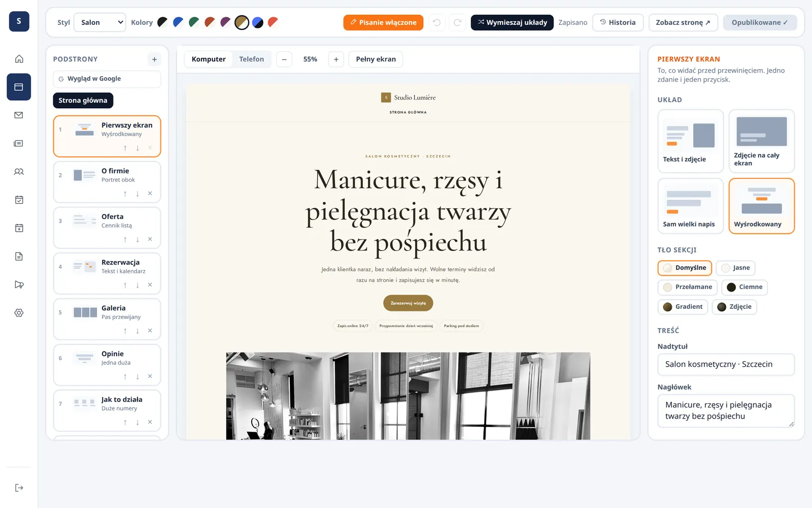
Task: Select Jasne section background
Action: (x=735, y=268)
